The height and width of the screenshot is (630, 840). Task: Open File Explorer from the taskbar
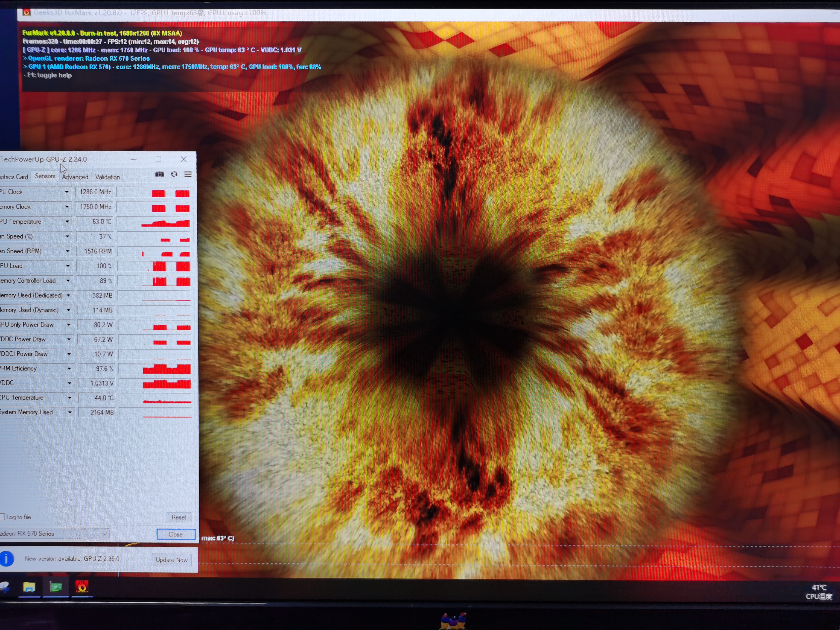pyautogui.click(x=29, y=587)
